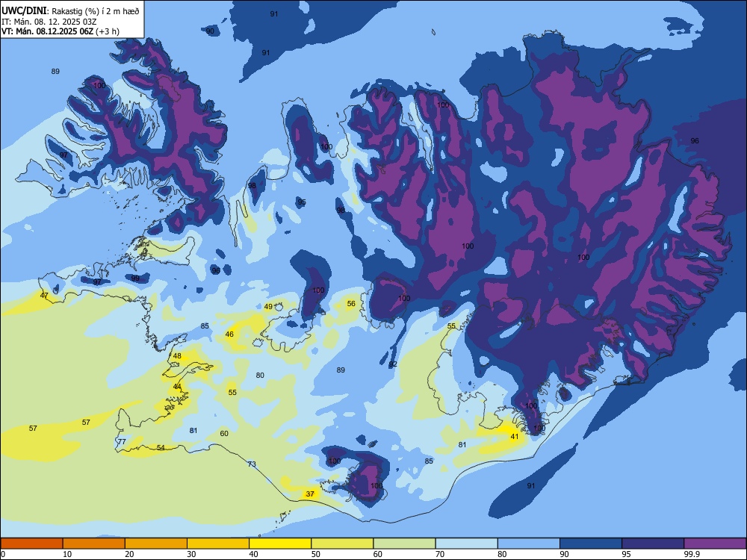Choose the 60–70 pale green legend swatch
The image size is (747, 560).
point(404,544)
